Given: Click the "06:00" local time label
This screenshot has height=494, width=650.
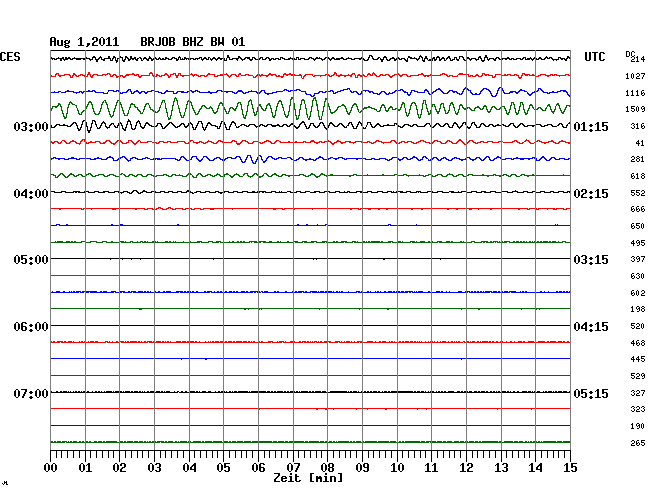Looking at the screenshot, I should 31,327.
